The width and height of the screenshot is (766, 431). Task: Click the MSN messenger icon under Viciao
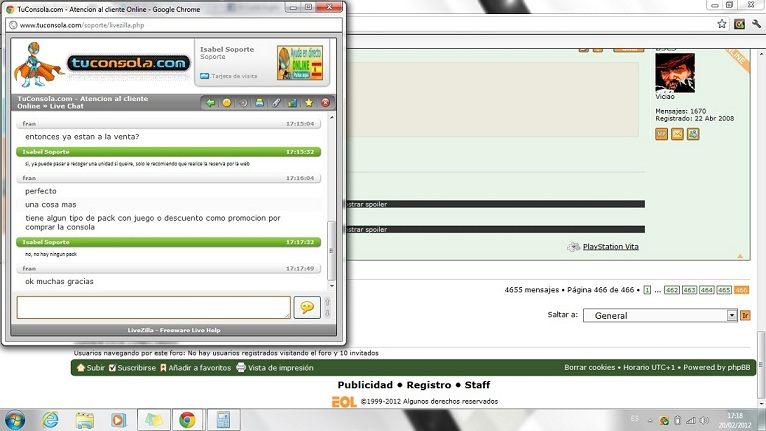pos(693,134)
